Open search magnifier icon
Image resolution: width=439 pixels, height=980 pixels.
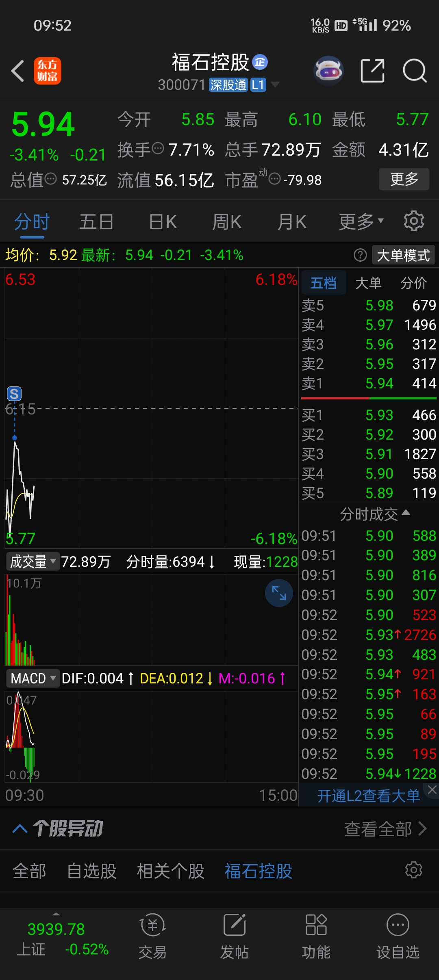[x=415, y=71]
